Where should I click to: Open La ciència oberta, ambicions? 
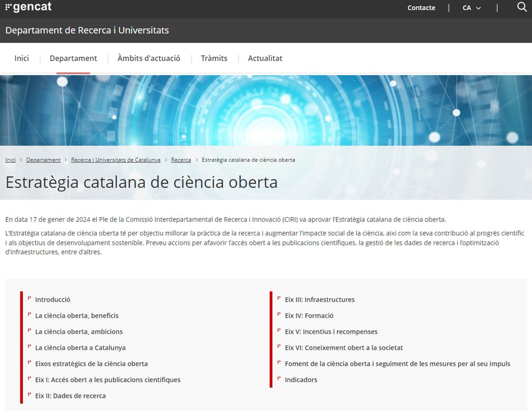(x=79, y=332)
